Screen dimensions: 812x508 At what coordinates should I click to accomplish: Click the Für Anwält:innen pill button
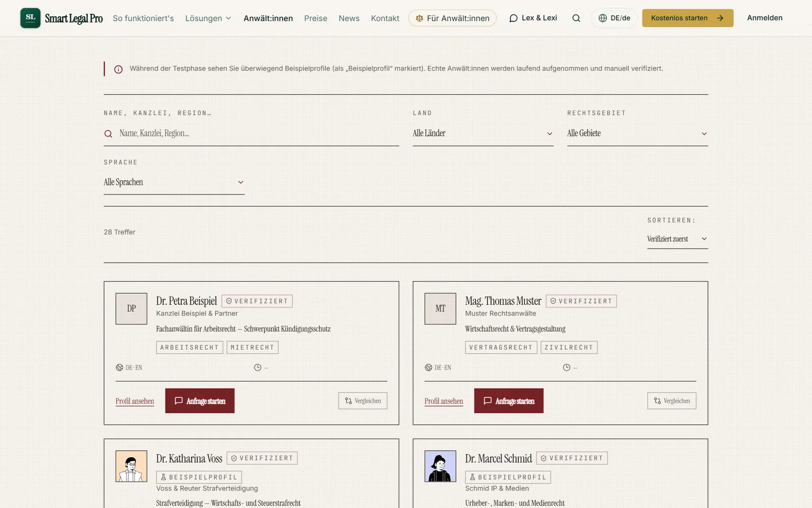pyautogui.click(x=453, y=18)
